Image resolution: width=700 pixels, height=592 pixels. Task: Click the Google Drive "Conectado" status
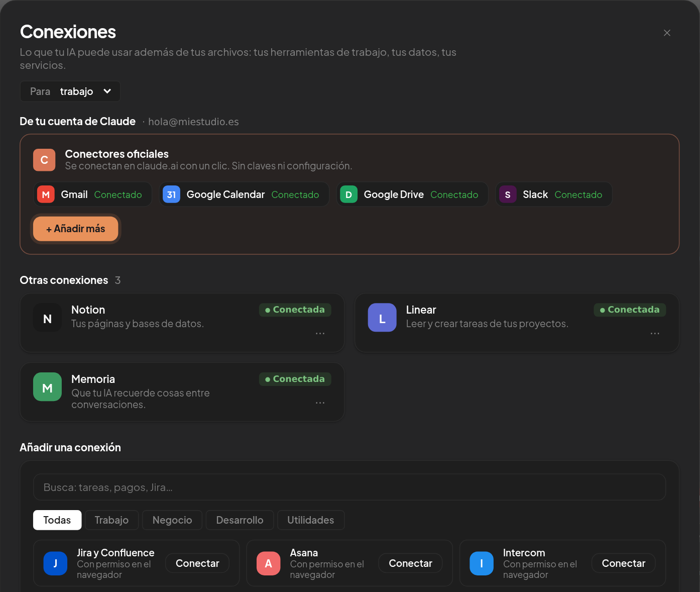(x=454, y=194)
